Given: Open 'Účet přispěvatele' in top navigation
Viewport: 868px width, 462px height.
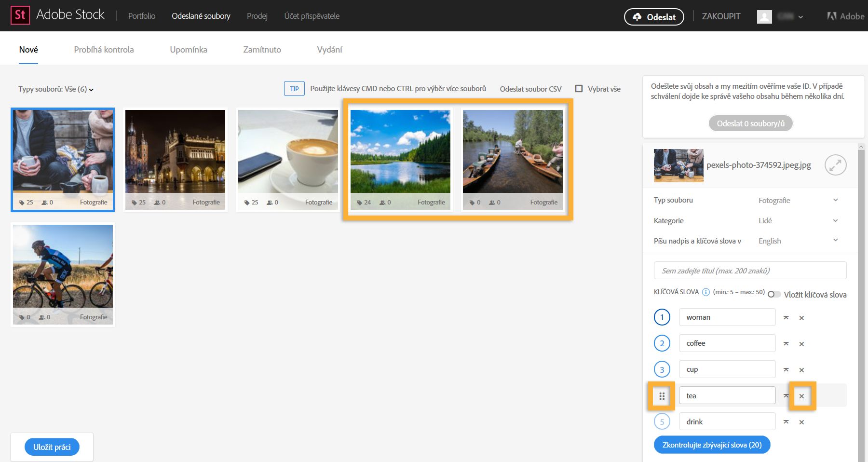Looking at the screenshot, I should [312, 16].
